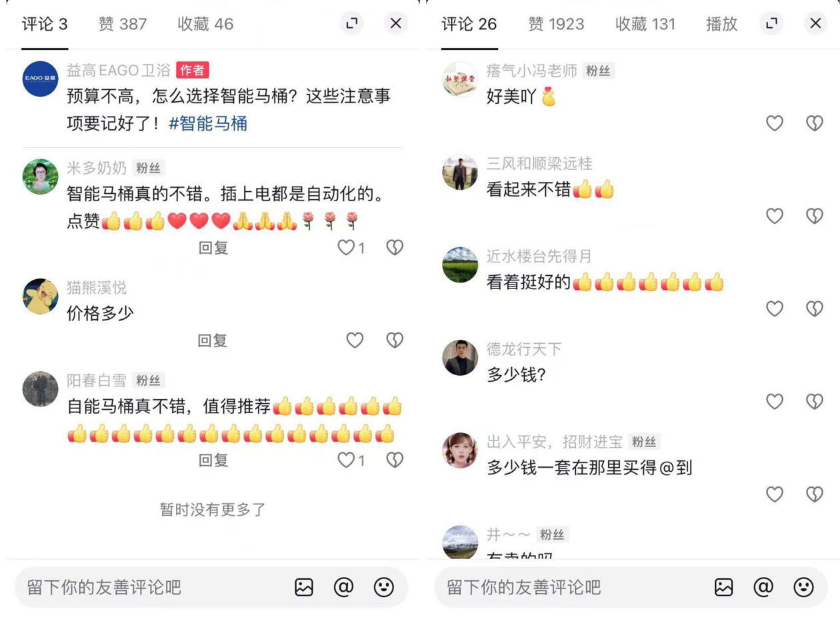Like 米多奶奶's comment
This screenshot has height=631, width=840.
346,248
